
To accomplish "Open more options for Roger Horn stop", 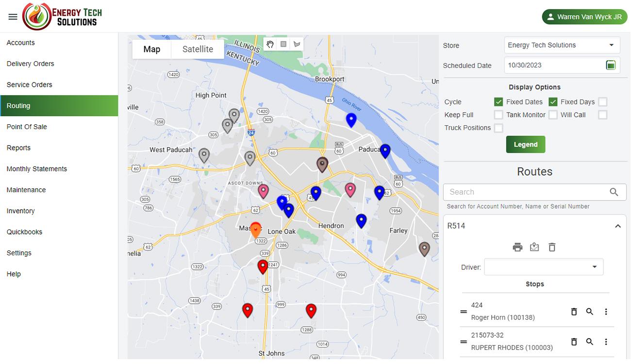I will (x=606, y=312).
